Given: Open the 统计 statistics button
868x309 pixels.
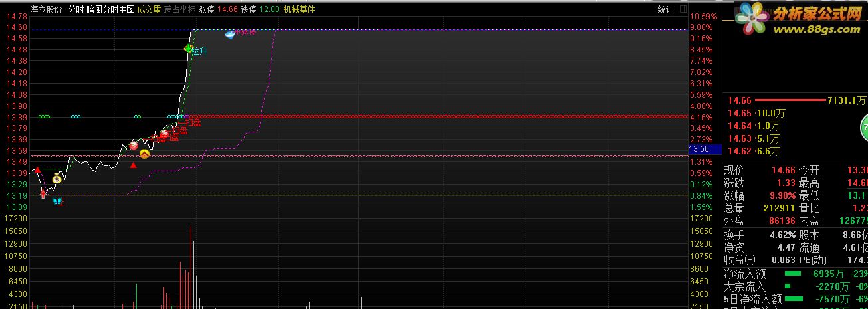Looking at the screenshot, I should 665,9.
